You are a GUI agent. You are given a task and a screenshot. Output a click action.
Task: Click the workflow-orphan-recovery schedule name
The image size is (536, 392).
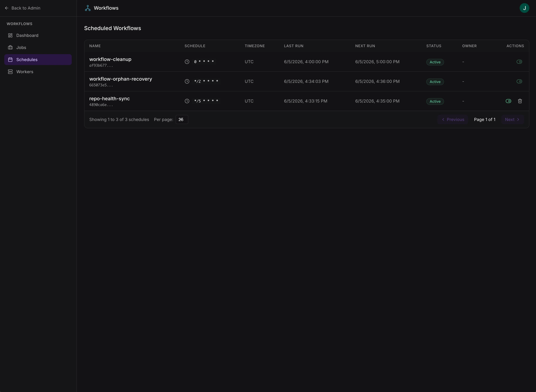[x=121, y=79]
